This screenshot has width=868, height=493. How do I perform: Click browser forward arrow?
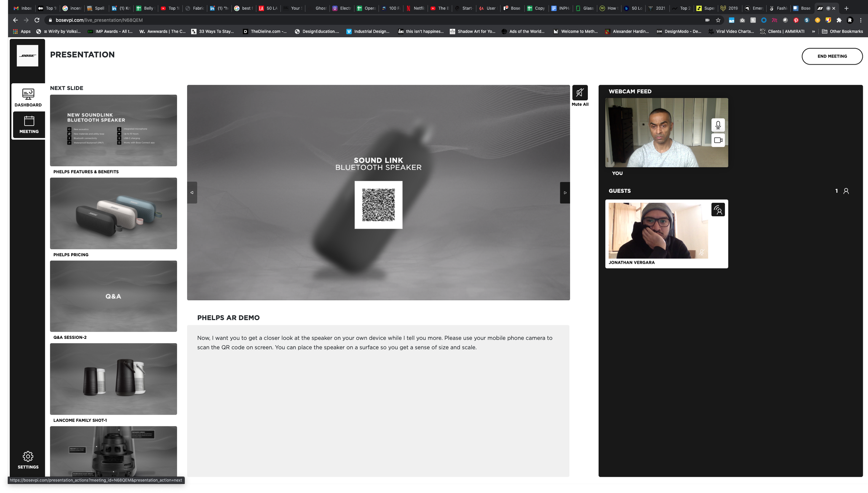[26, 20]
